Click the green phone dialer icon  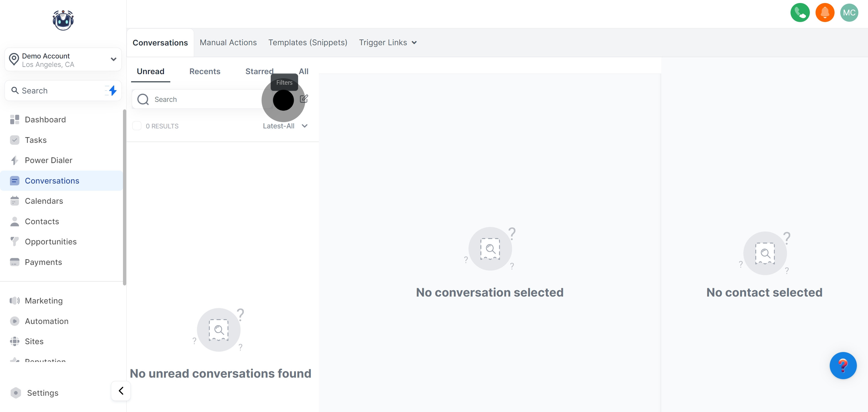pyautogui.click(x=800, y=13)
